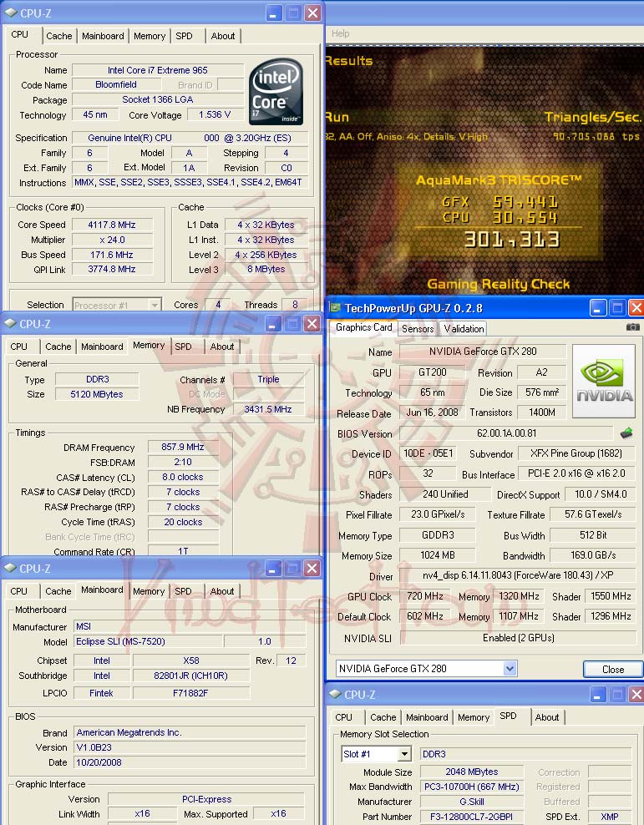Image resolution: width=644 pixels, height=825 pixels.
Task: Open Help menu in the AquaMark3 window
Action: [x=341, y=33]
